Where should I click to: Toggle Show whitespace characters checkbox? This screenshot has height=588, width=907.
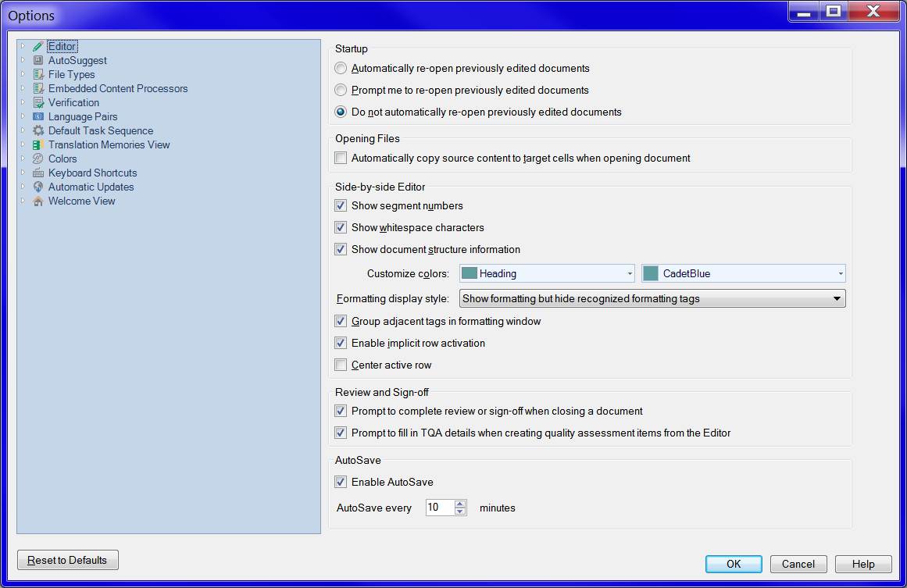pyautogui.click(x=341, y=228)
